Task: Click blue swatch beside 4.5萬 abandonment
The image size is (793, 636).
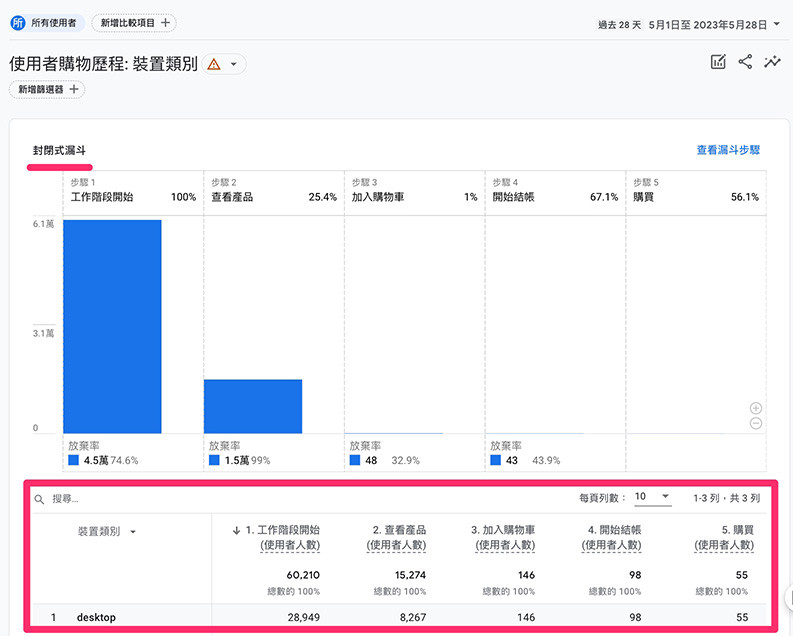Action: [73, 460]
